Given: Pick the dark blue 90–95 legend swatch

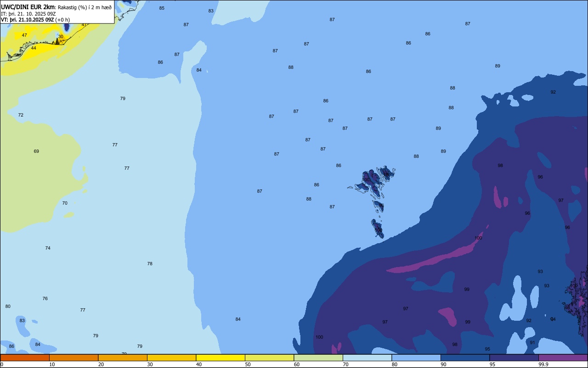Looking at the screenshot, I should pos(465,357).
